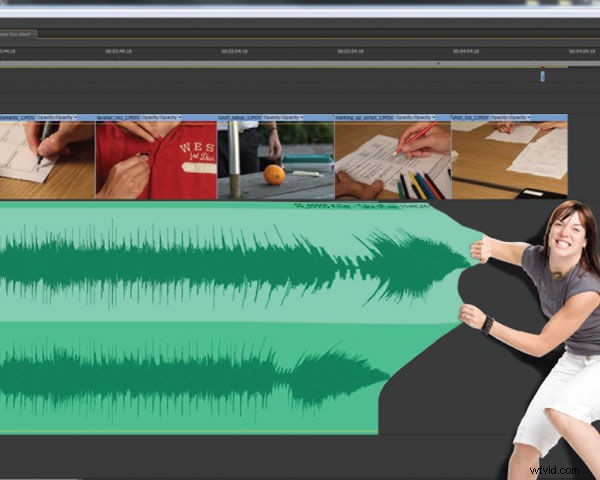This screenshot has width=600, height=480.
Task: Click timecode 00:04:04:18 on the ruler
Action: tap(466, 51)
